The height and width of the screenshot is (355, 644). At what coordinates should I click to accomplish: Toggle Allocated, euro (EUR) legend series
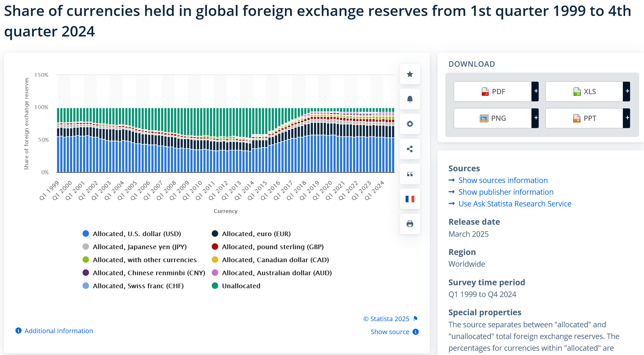point(256,234)
